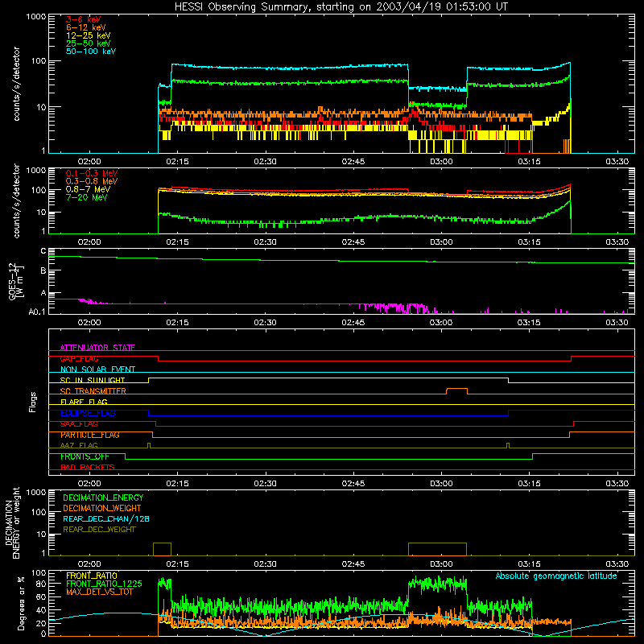644x644 pixels.
Task: Select the NON_SOLAR_EVENT flag label
Action: [97, 369]
